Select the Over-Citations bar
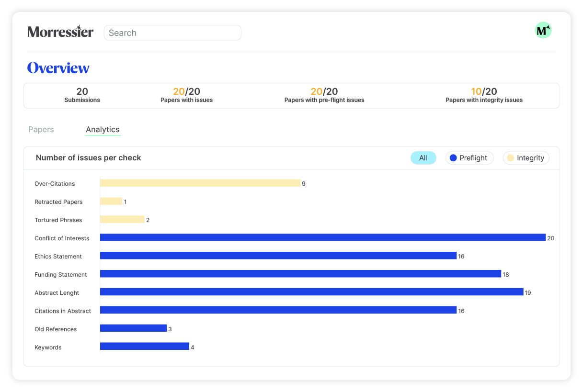This screenshot has height=392, width=583. (x=200, y=183)
